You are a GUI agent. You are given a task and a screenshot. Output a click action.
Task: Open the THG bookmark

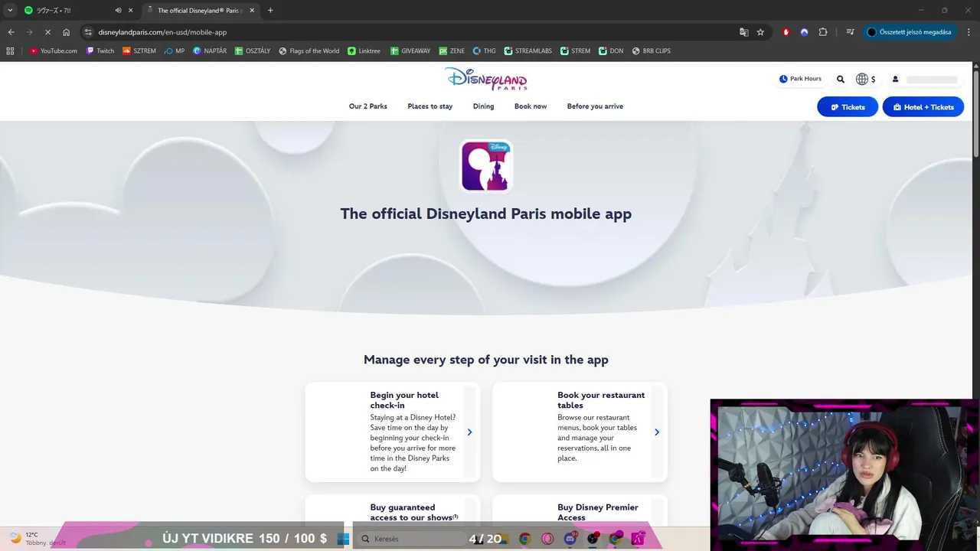[x=484, y=51]
